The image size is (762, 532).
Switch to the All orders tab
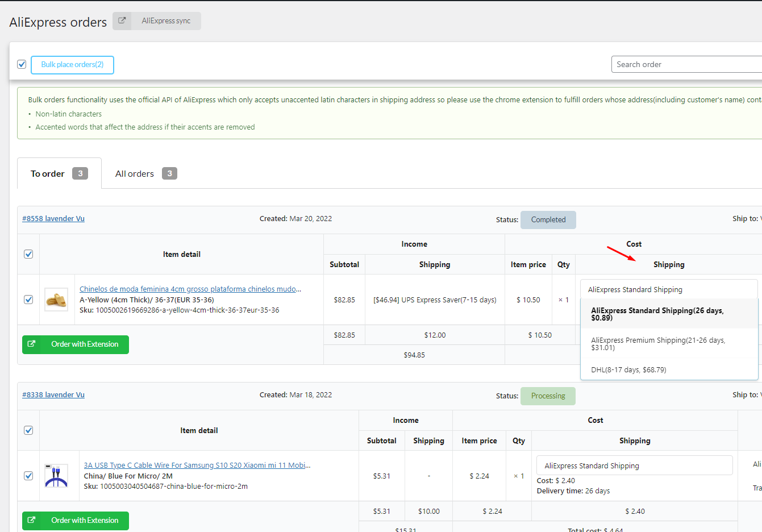pos(146,173)
